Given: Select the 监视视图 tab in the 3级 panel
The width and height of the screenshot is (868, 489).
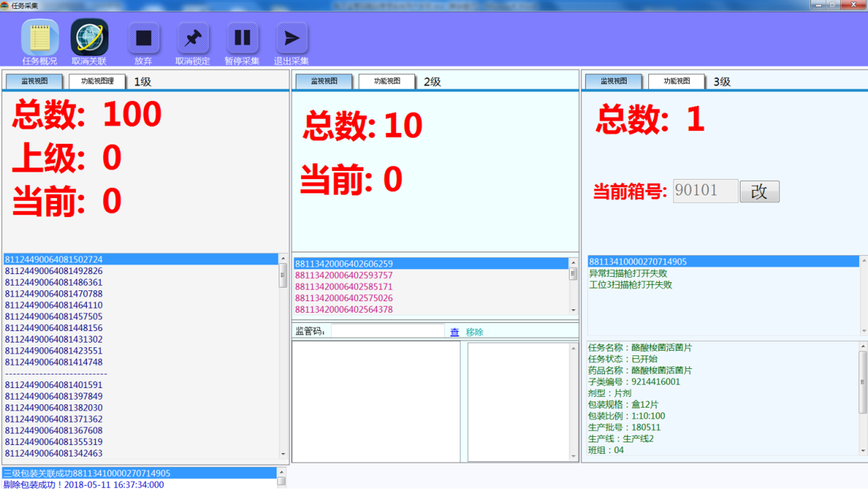Looking at the screenshot, I should (x=614, y=81).
